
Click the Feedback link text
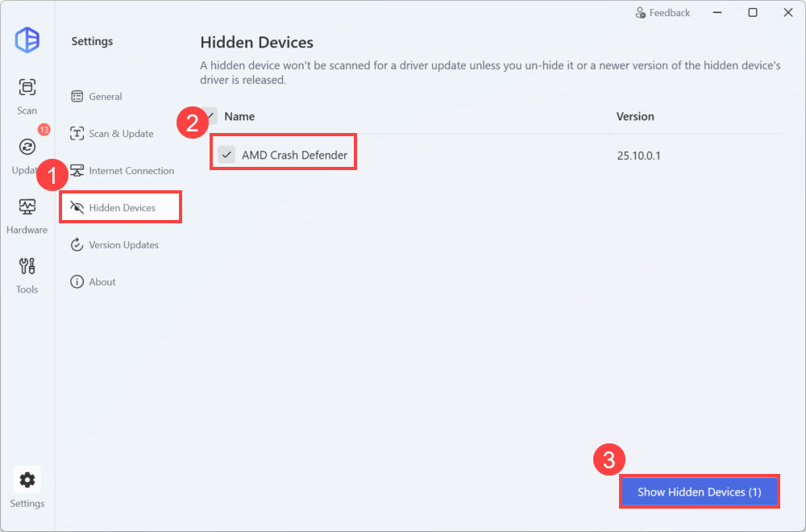[670, 13]
